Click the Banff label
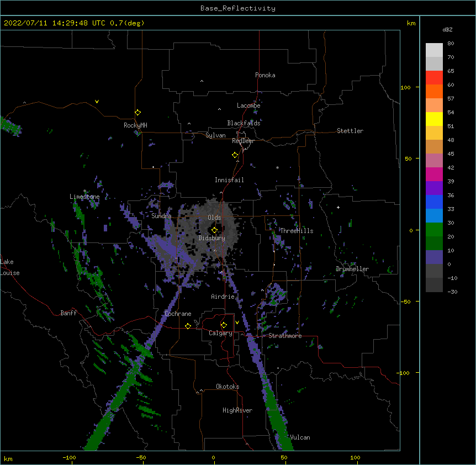The height and width of the screenshot is (465, 476). (68, 313)
